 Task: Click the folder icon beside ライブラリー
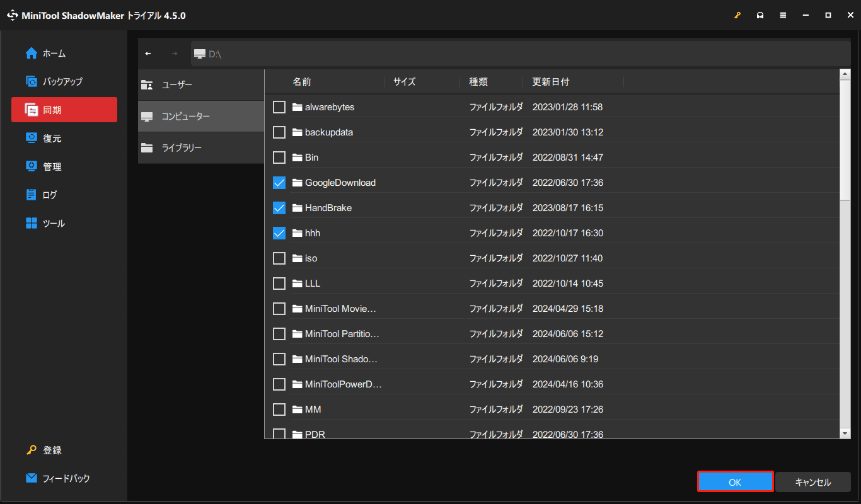tap(147, 148)
